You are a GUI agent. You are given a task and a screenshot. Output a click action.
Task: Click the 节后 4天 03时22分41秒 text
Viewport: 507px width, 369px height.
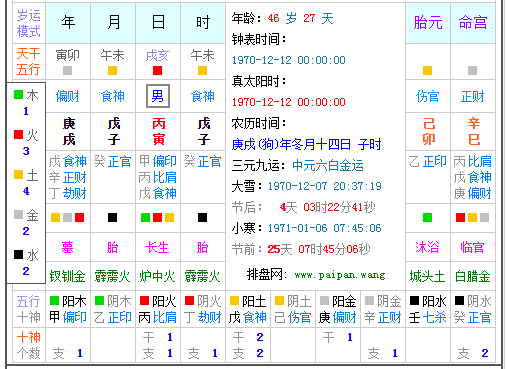click(303, 207)
